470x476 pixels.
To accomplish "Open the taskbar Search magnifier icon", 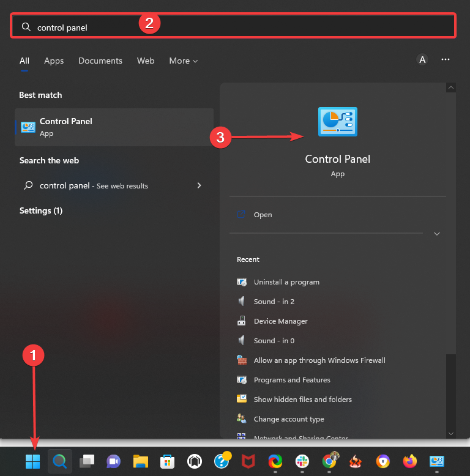I will 60,461.
